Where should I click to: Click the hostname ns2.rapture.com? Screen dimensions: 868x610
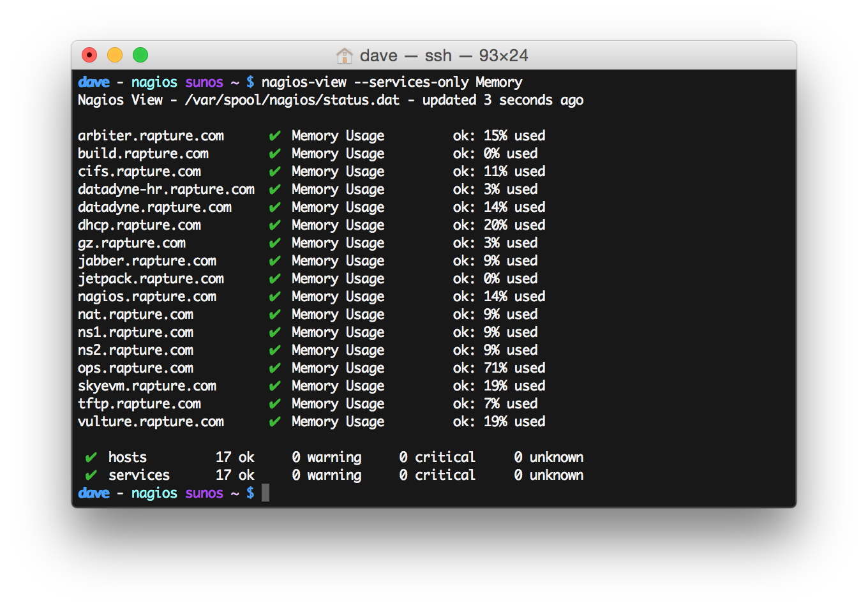point(135,350)
